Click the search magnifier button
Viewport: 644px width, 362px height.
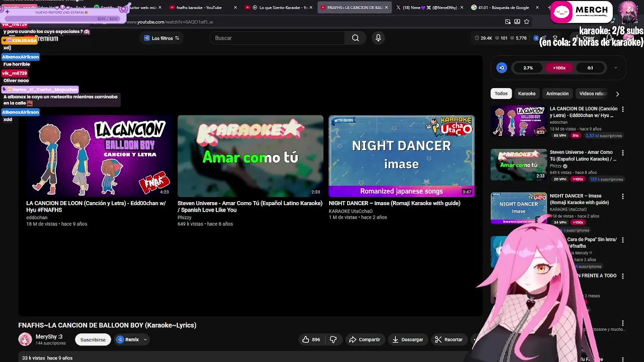[356, 38]
